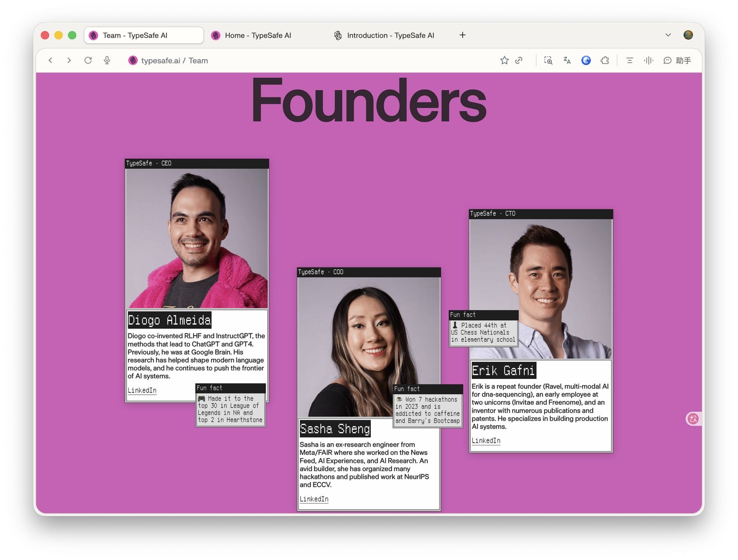
Task: Open the extensions puzzle icon
Action: [605, 60]
